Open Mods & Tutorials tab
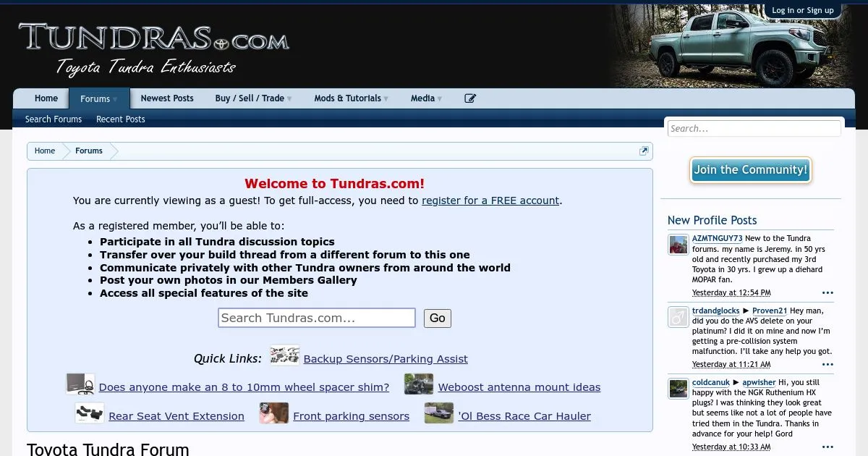This screenshot has height=456, width=868. pyautogui.click(x=347, y=98)
